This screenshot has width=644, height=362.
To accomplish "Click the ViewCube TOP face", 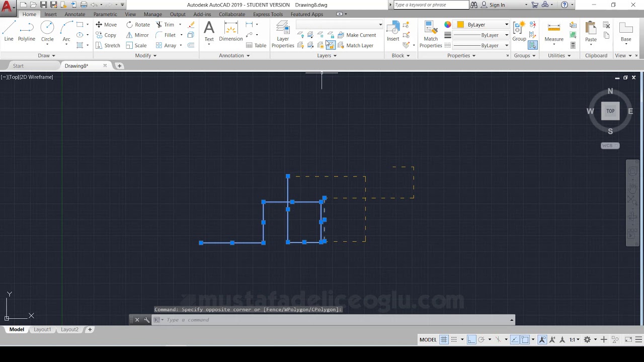I will [x=610, y=111].
